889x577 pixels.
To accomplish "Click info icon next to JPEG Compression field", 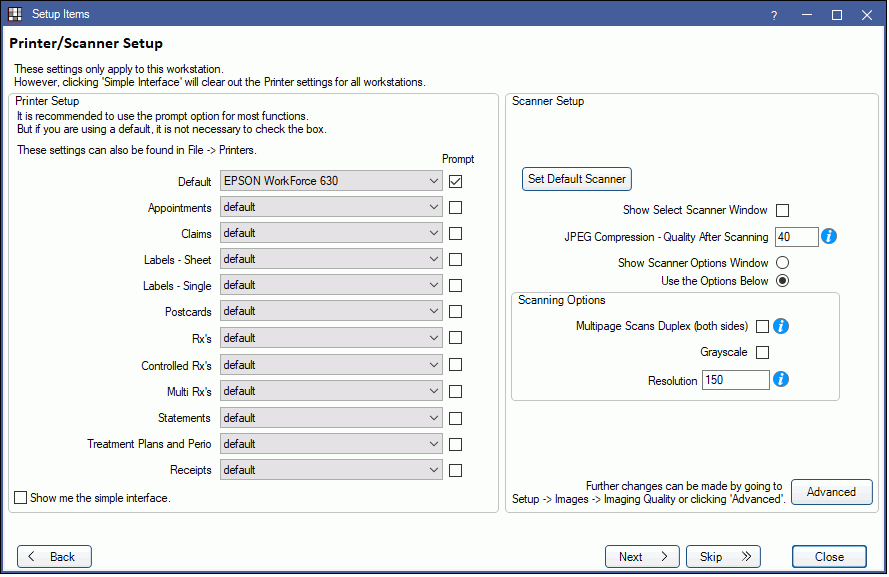I will tap(828, 237).
